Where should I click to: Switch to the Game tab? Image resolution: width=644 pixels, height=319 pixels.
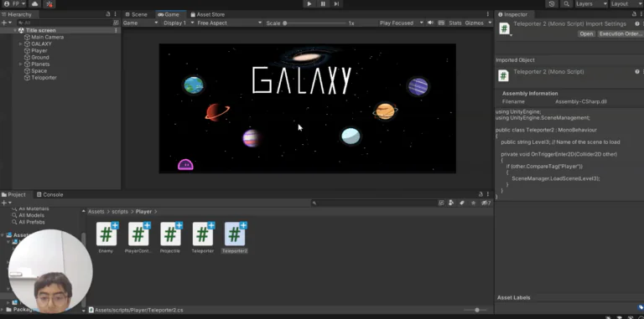(169, 14)
